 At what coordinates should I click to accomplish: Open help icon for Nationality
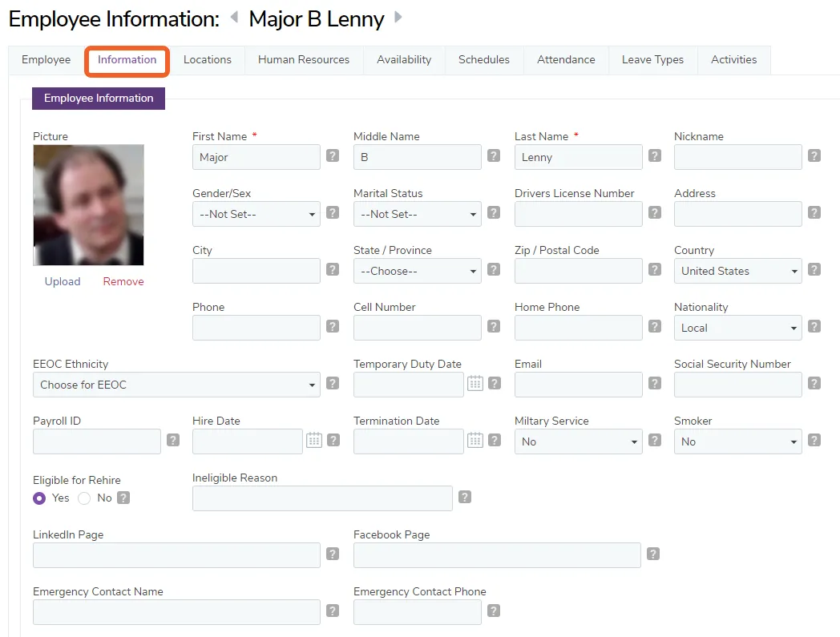point(814,326)
